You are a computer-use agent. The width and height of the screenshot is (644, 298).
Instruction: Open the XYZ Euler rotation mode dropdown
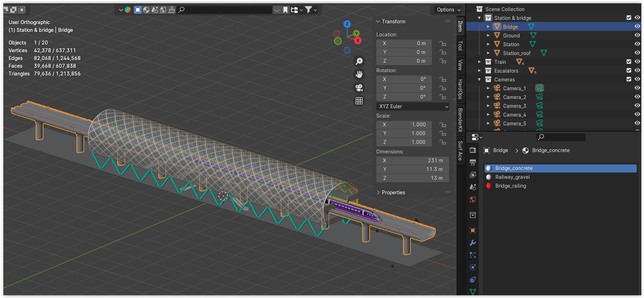(413, 106)
